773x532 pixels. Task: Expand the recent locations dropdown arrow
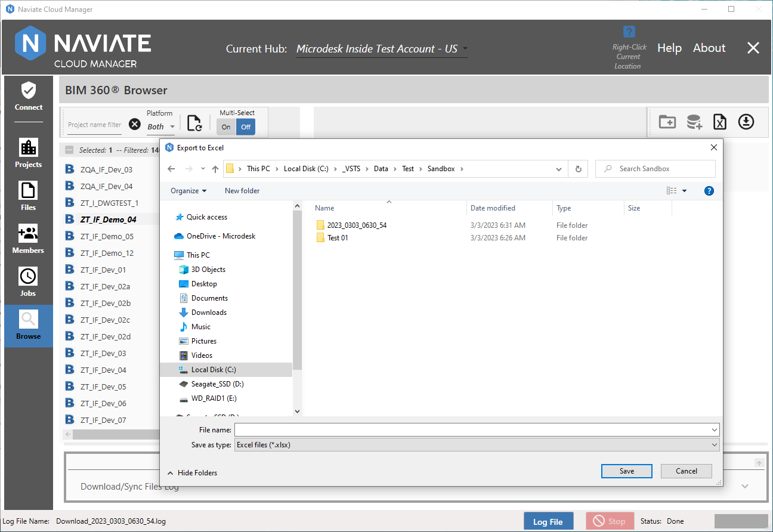(x=203, y=169)
